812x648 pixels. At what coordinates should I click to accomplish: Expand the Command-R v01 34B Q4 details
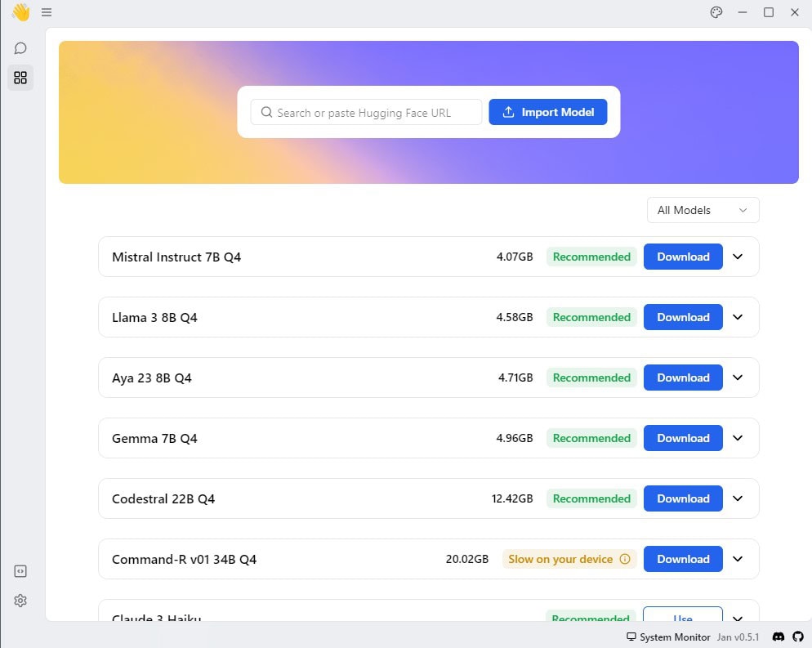click(x=738, y=559)
